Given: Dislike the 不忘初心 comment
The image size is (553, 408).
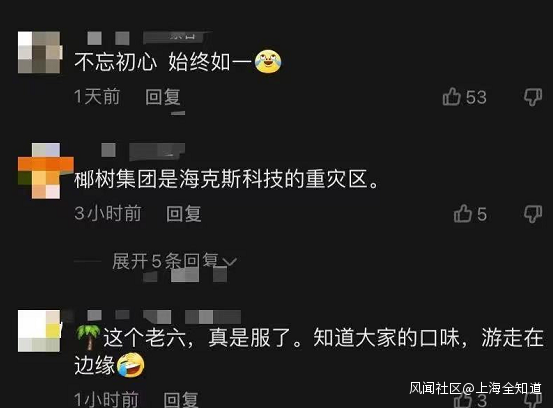Looking at the screenshot, I should click(x=533, y=97).
